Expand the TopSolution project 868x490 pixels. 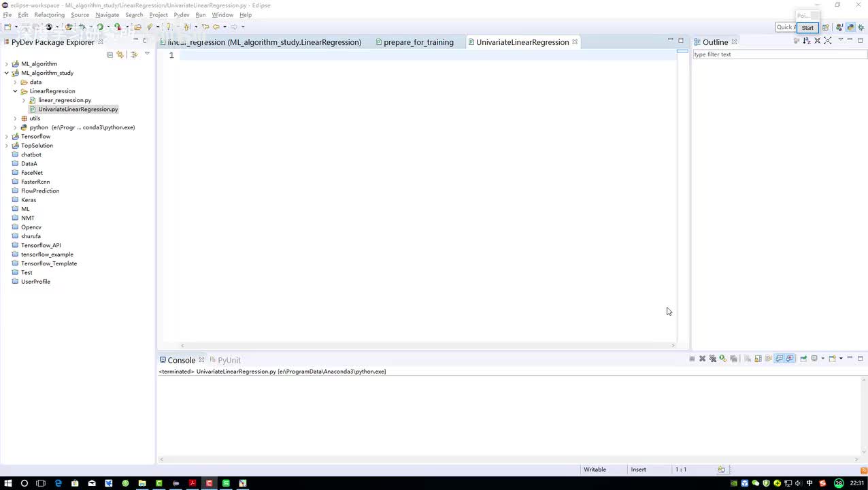[x=7, y=146]
